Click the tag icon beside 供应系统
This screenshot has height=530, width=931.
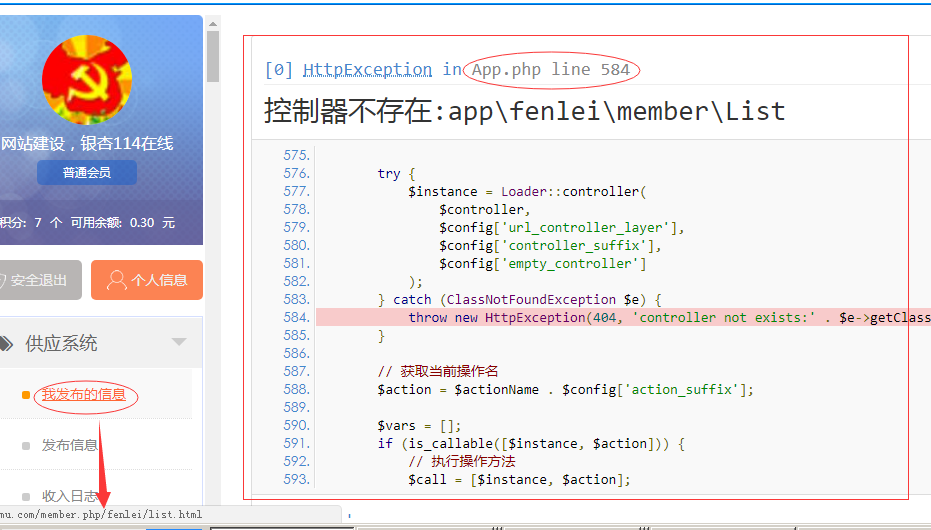5,343
